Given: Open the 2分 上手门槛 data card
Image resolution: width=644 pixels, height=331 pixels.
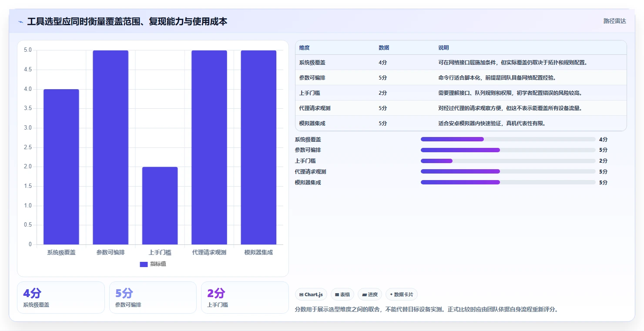Looking at the screenshot, I should tap(245, 298).
